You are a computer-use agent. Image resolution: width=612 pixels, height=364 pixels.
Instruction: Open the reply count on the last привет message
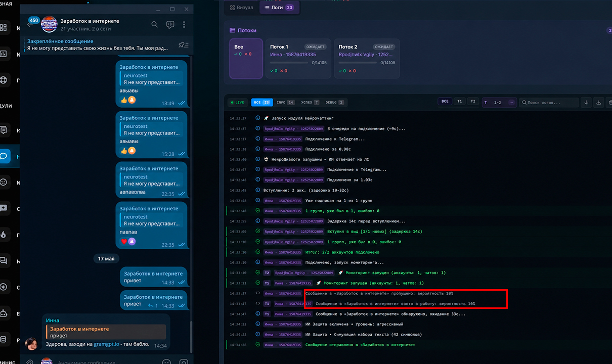click(153, 306)
